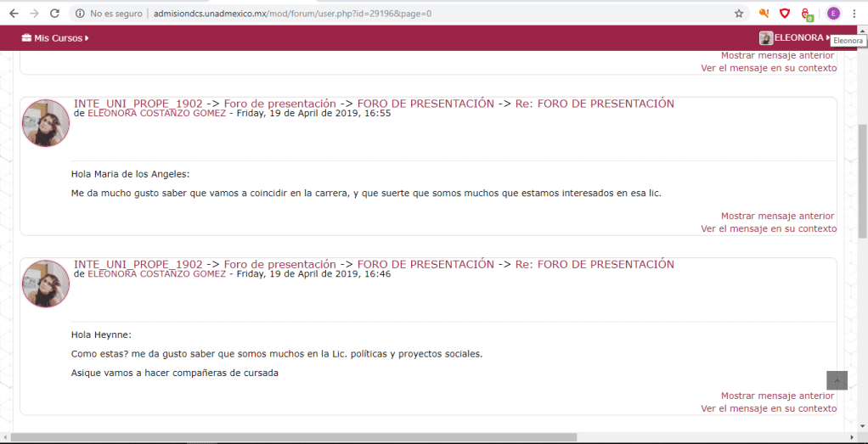Reload the page with the refresh icon

pyautogui.click(x=54, y=14)
